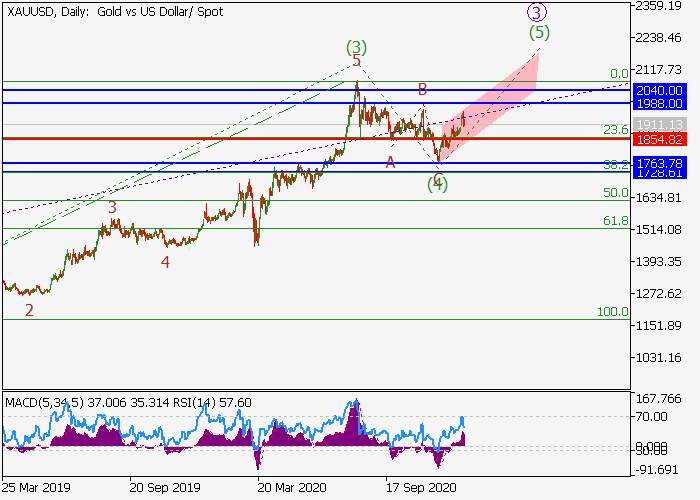Image resolution: width=700 pixels, height=500 pixels.
Task: Select the 1272.62 price axis label
Action: (x=658, y=293)
